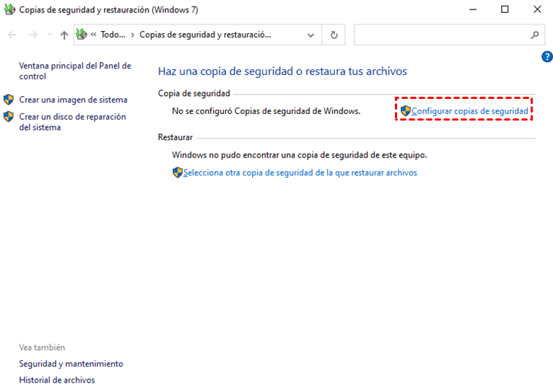Image resolution: width=553 pixels, height=392 pixels.
Task: Click 'Crear una imagen de sistema' link
Action: (73, 100)
